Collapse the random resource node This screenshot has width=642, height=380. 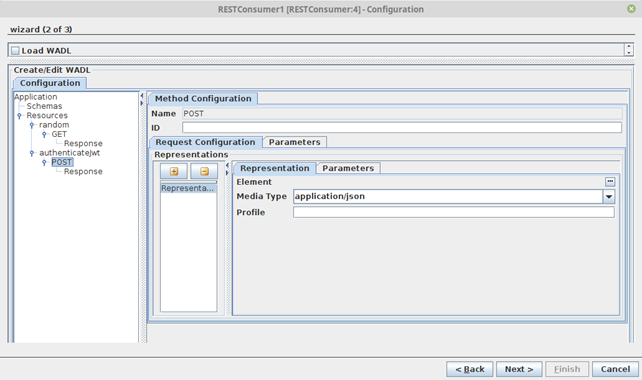click(32, 125)
